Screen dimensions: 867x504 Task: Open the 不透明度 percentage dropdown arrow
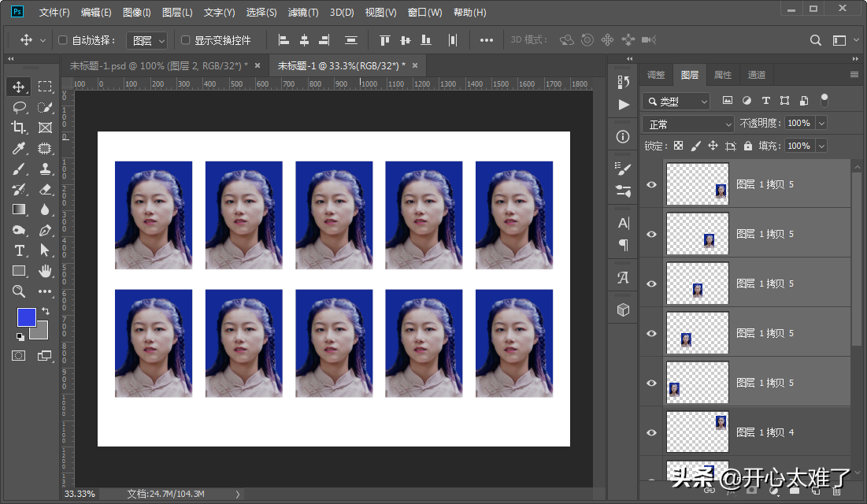(821, 124)
